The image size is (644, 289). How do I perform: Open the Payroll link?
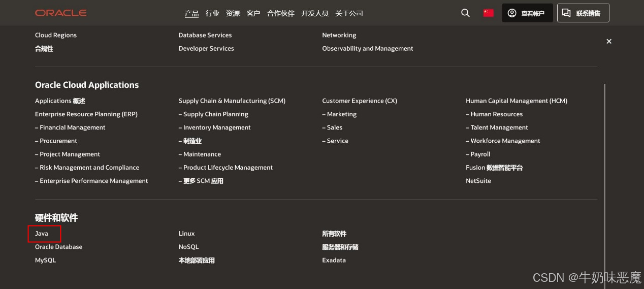(478, 154)
